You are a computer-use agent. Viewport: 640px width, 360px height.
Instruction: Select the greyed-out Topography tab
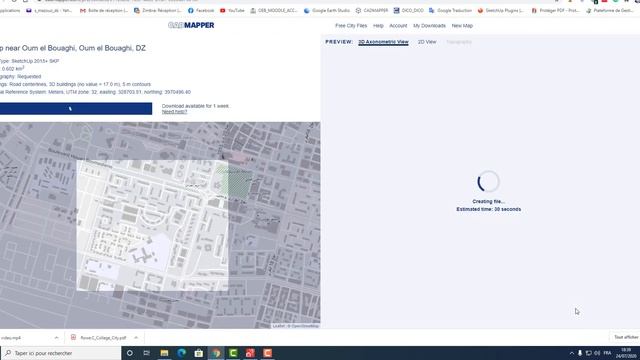(459, 42)
